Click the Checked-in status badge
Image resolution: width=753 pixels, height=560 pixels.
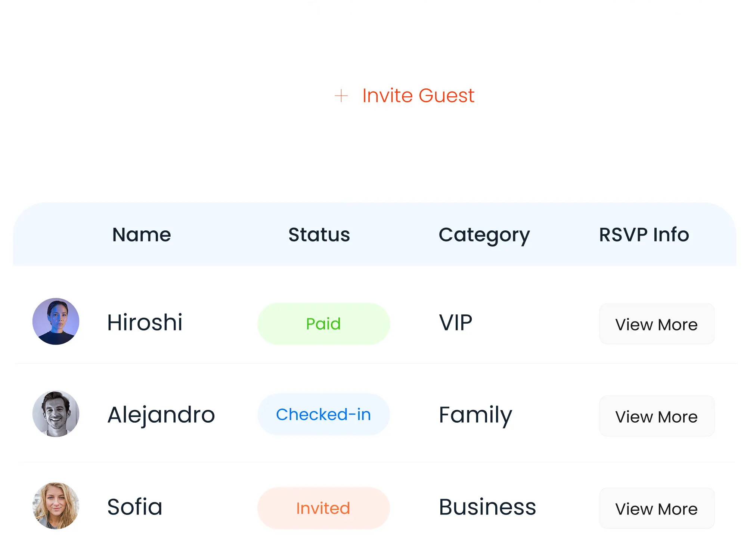[x=323, y=414]
